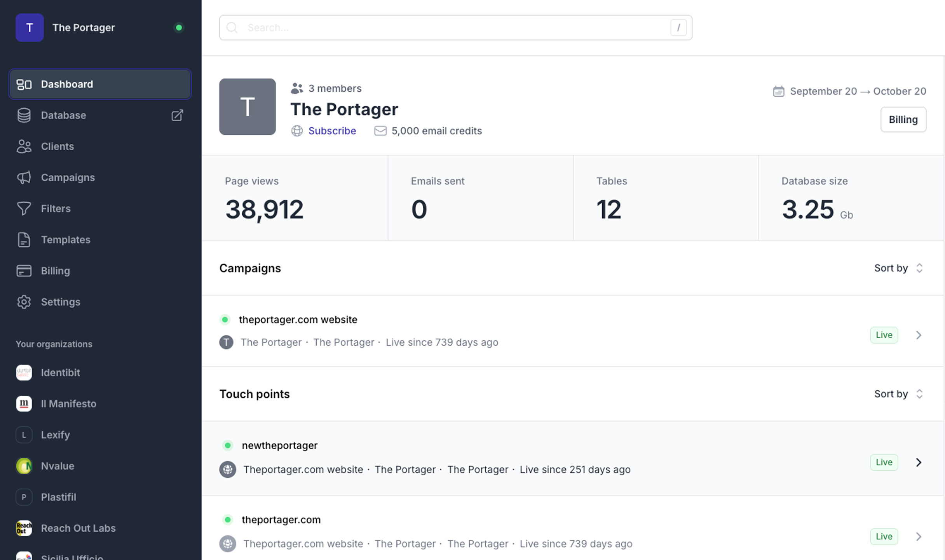Expand Campaigns Sort by dropdown

(898, 268)
